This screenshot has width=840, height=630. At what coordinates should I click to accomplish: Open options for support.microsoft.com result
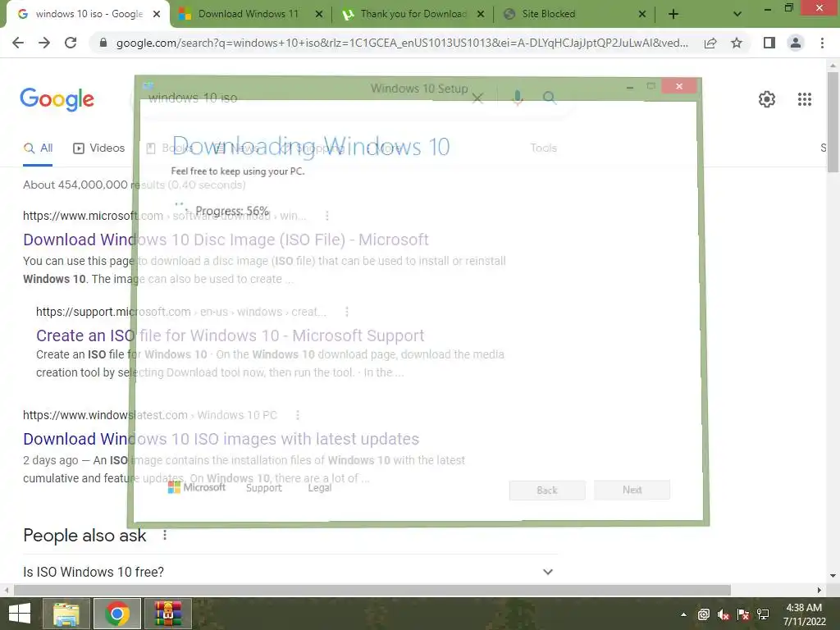347,312
